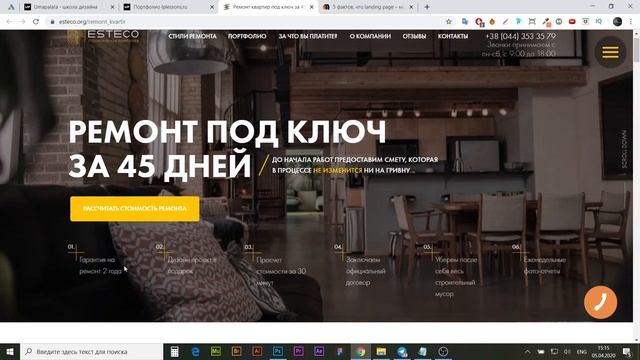This screenshot has width=640, height=360.
Task: Click the Scroll Down vertical label
Action: (x=624, y=149)
